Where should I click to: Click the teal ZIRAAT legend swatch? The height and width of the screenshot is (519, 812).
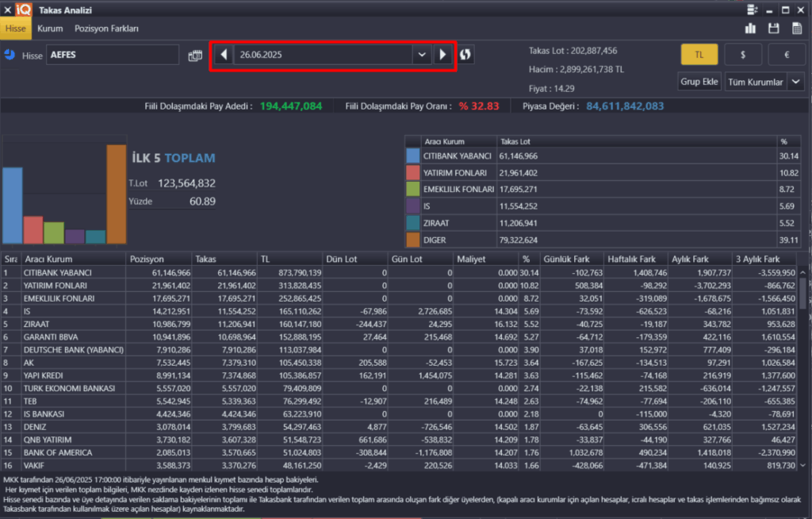tap(412, 223)
